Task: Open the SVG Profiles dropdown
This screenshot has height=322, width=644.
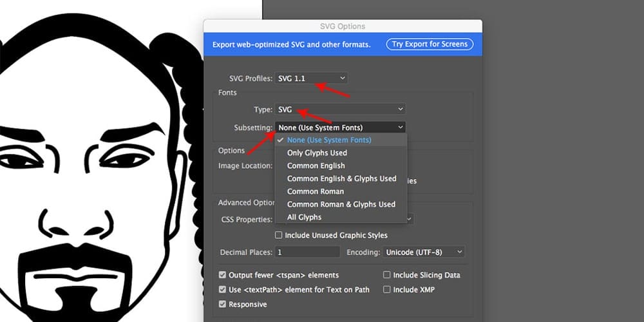Action: pos(312,78)
